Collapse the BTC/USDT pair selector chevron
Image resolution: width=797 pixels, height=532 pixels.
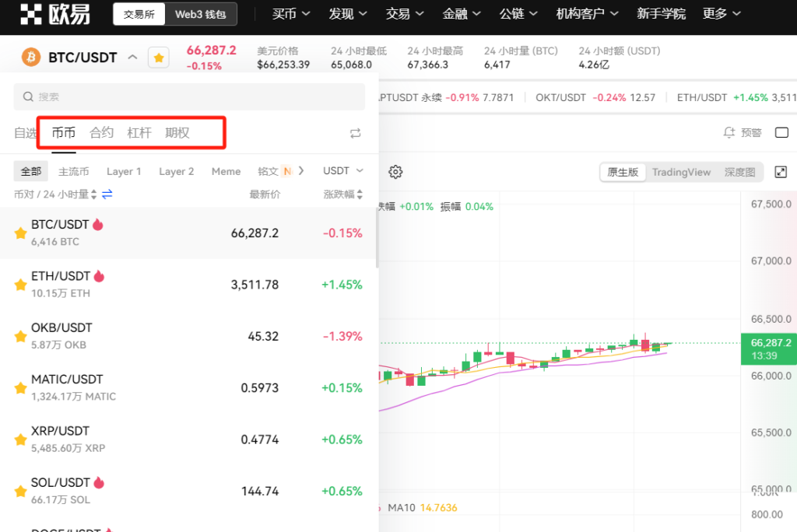pyautogui.click(x=132, y=57)
